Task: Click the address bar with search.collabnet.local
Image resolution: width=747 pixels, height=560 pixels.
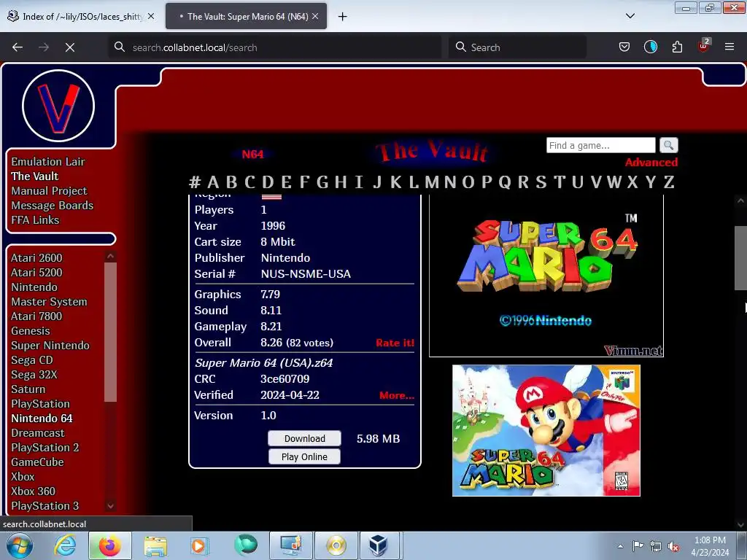Action: pos(275,47)
